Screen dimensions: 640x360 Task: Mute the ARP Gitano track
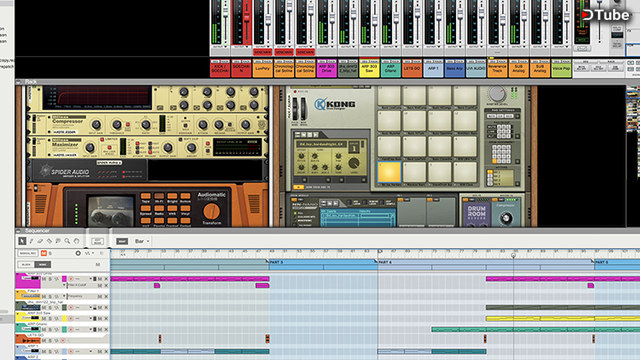44,329
